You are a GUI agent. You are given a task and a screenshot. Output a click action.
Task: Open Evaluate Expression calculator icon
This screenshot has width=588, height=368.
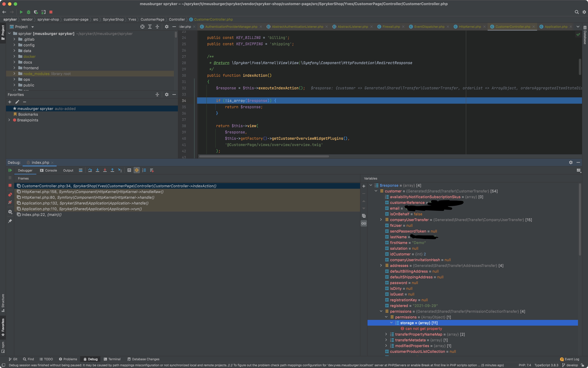pos(129,170)
